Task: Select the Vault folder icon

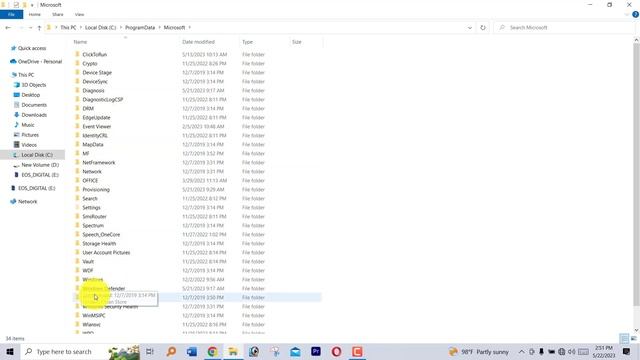Action: pyautogui.click(x=78, y=261)
